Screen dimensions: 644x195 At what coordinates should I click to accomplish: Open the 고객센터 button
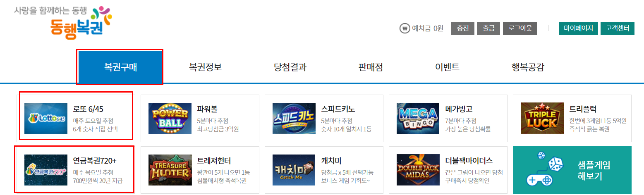pos(618,28)
